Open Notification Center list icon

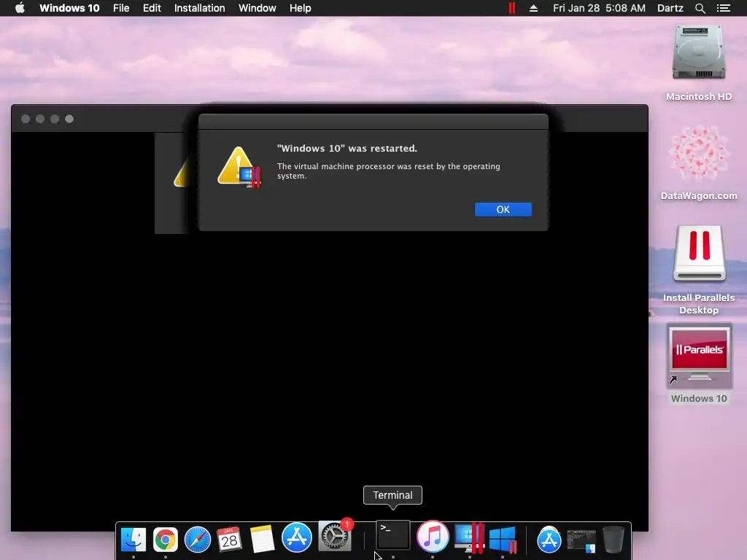point(723,8)
